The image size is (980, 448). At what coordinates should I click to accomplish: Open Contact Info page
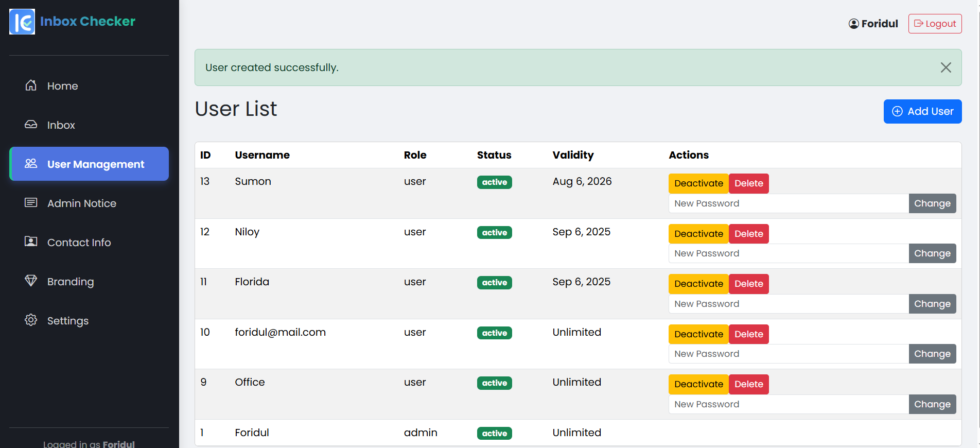click(x=89, y=243)
